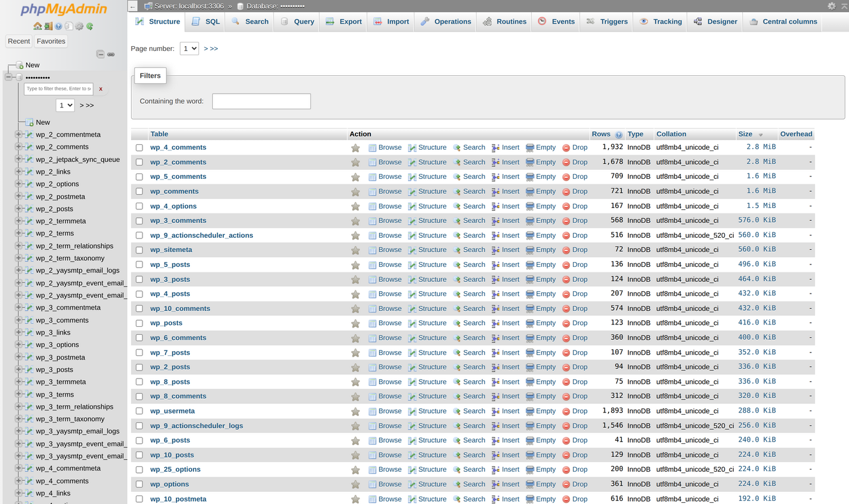The width and height of the screenshot is (849, 504).
Task: Open sidebar page selector dropdown
Action: pyautogui.click(x=65, y=105)
